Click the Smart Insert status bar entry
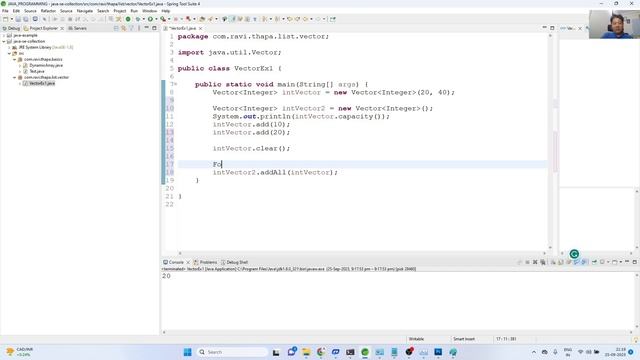The image size is (640, 360). tap(464, 339)
